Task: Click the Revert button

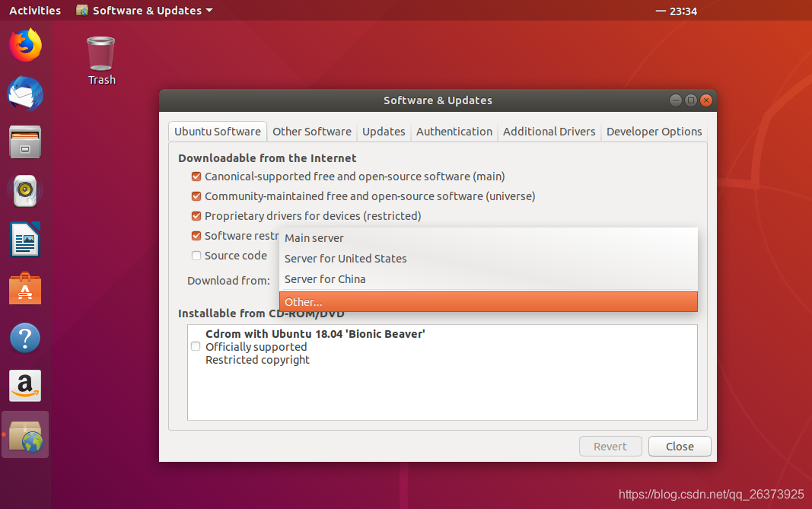Action: [610, 447]
